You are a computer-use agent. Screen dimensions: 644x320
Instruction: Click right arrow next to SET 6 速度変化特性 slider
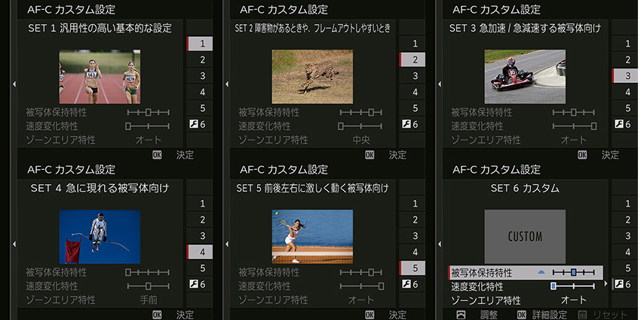[x=606, y=285]
